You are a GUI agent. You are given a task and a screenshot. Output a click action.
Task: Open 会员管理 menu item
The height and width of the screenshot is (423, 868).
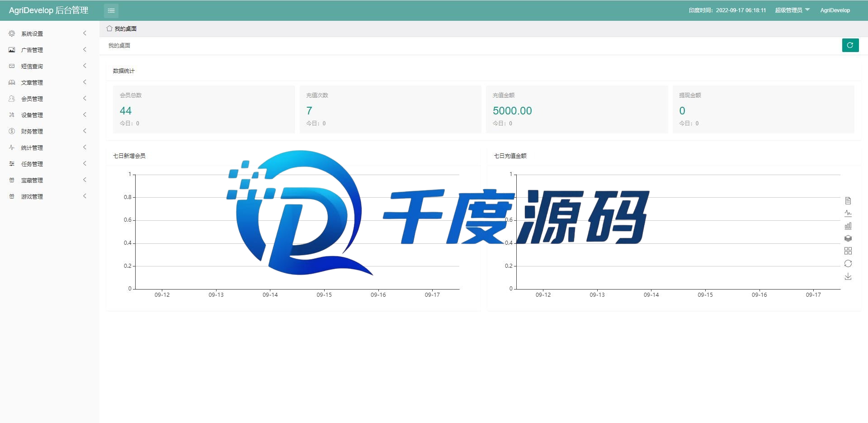50,99
